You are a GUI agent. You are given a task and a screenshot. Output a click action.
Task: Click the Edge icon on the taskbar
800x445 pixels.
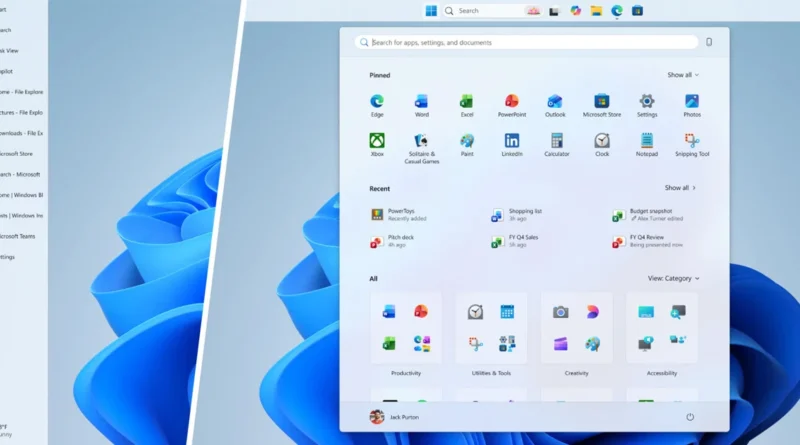617,11
